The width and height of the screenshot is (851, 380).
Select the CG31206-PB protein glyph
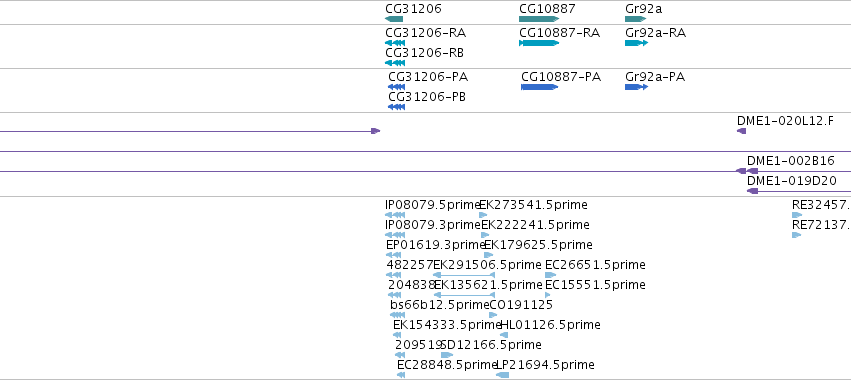397,107
